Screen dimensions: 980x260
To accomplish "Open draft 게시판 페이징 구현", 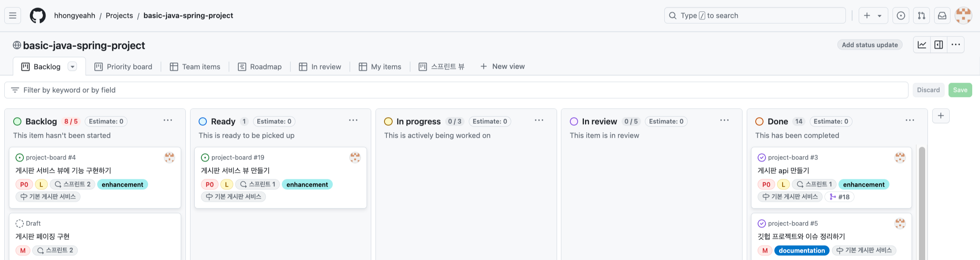I will point(42,236).
